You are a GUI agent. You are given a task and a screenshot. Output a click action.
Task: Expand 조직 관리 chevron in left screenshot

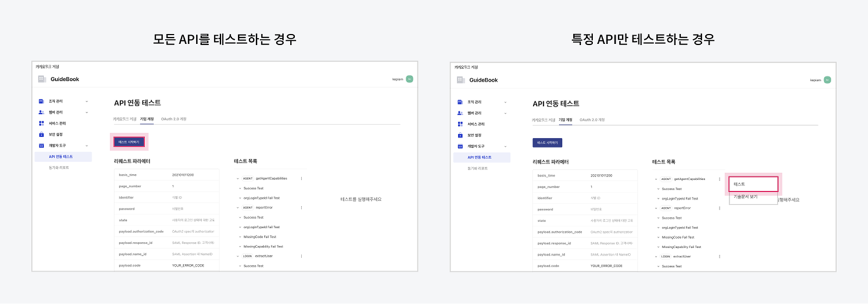pyautogui.click(x=87, y=101)
